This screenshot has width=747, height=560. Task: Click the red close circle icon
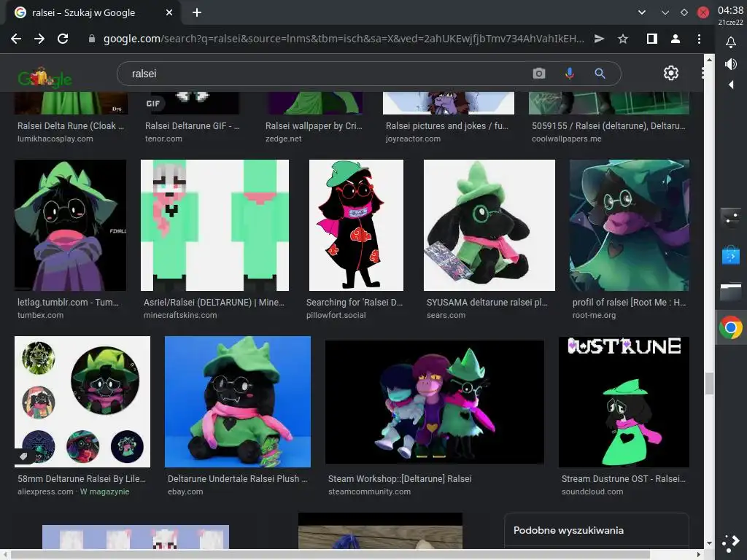703,13
